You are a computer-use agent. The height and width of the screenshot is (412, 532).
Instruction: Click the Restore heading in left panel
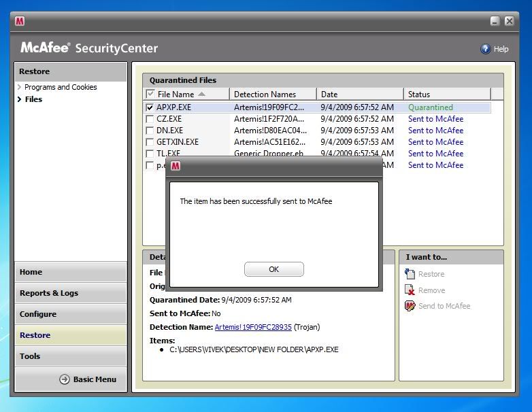click(x=34, y=71)
